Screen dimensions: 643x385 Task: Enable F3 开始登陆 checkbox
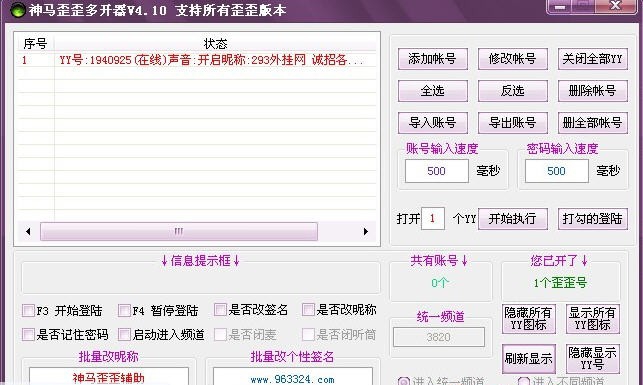pyautogui.click(x=28, y=310)
